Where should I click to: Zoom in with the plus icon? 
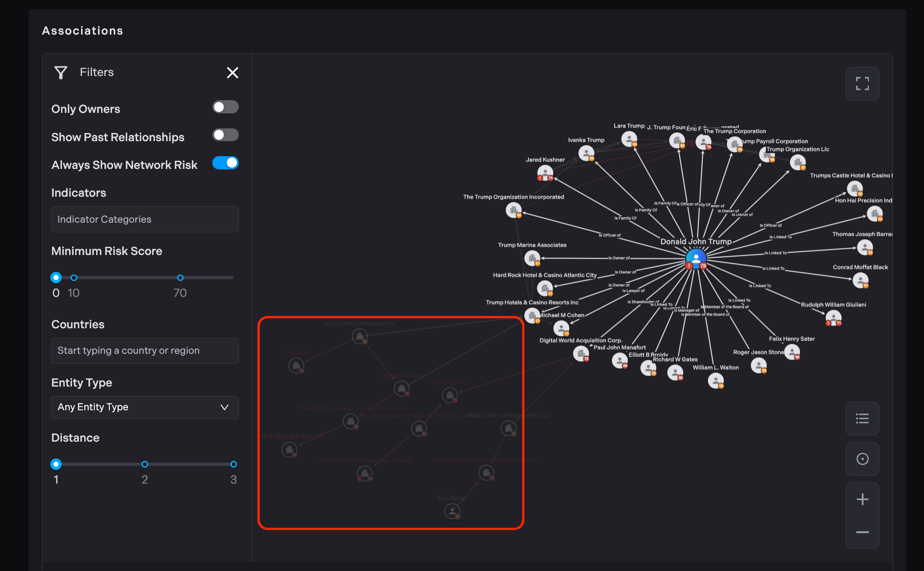tap(862, 500)
